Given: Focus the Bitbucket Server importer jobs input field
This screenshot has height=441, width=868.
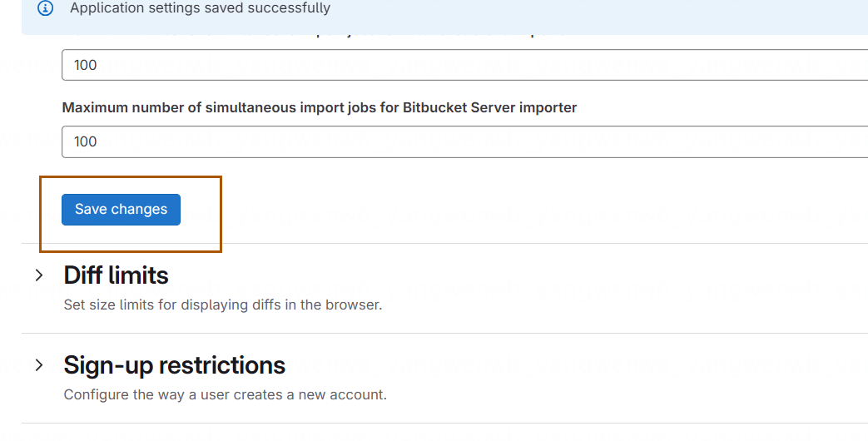Looking at the screenshot, I should point(465,141).
